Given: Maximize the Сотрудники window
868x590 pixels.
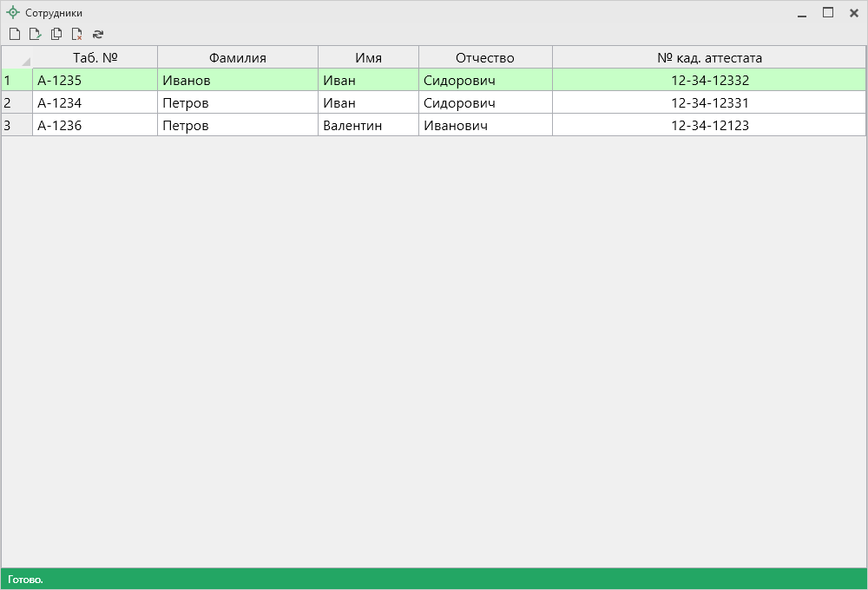Looking at the screenshot, I should (828, 13).
